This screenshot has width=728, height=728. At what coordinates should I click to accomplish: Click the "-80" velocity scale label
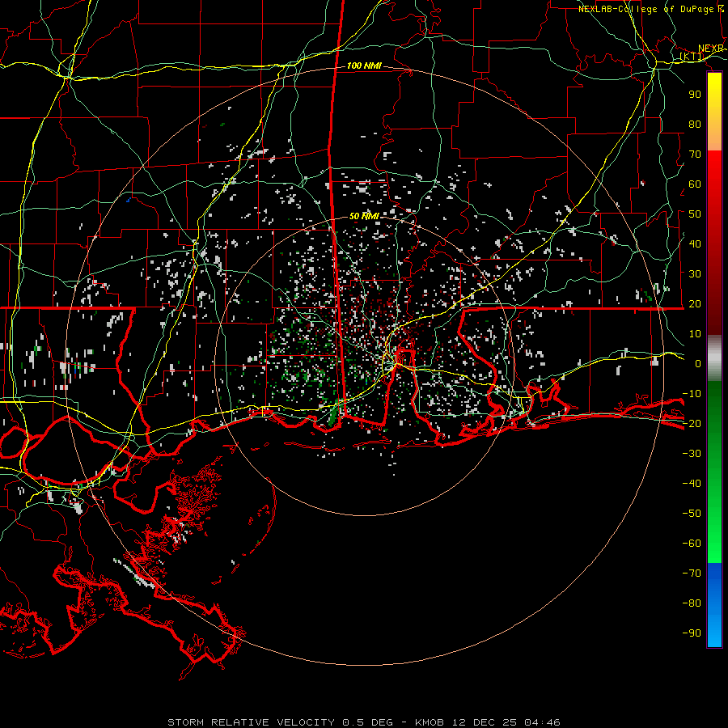(x=692, y=603)
